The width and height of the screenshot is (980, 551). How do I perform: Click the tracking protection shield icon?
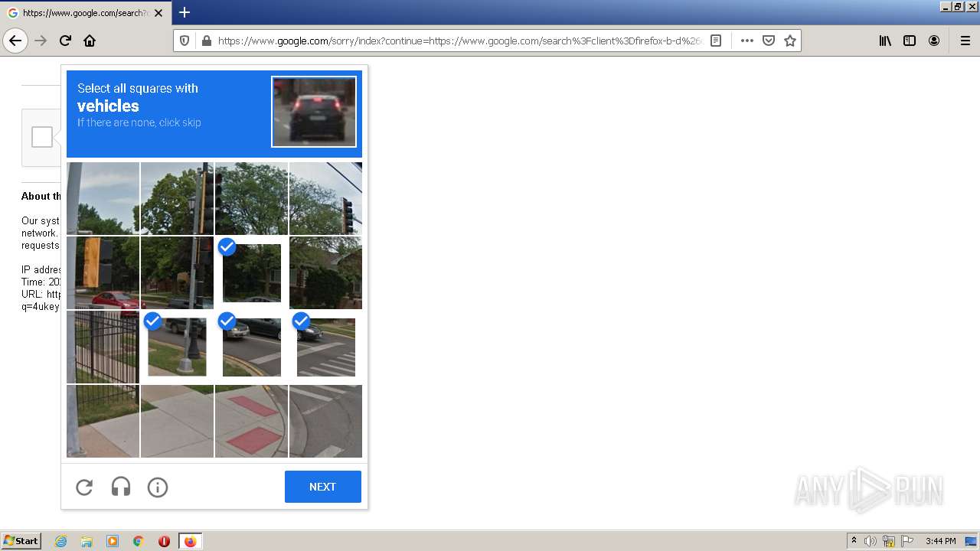click(x=185, y=41)
